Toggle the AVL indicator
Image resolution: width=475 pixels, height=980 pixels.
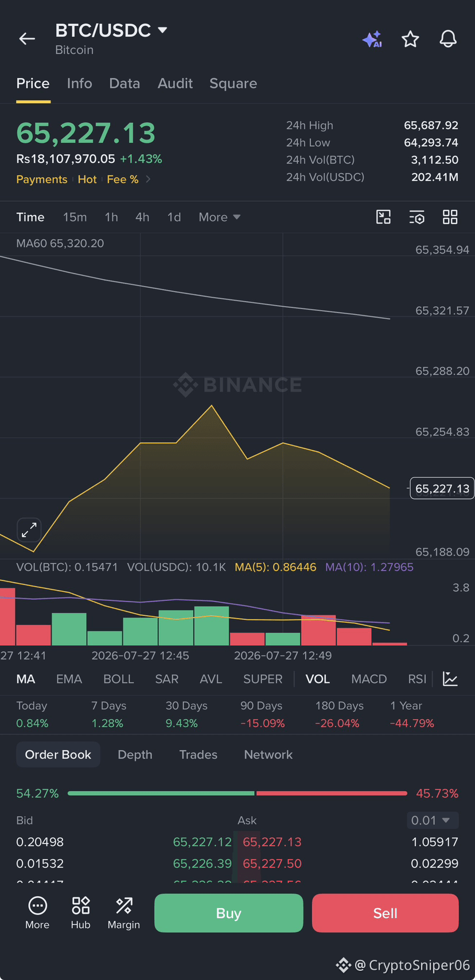(x=211, y=679)
